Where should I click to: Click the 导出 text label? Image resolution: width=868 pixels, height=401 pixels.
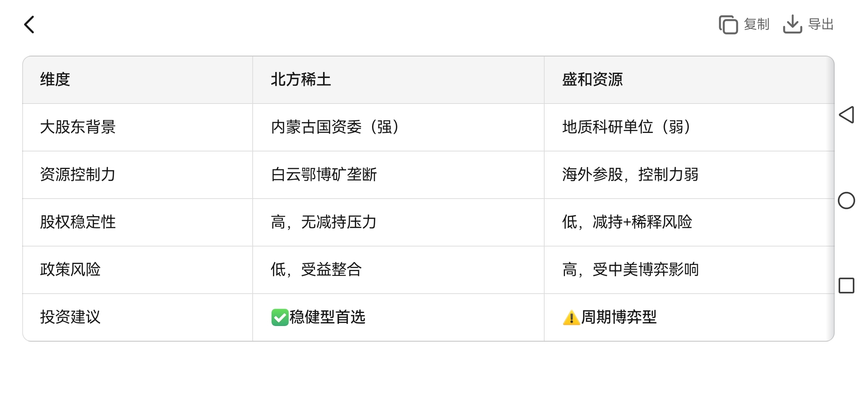coord(821,25)
